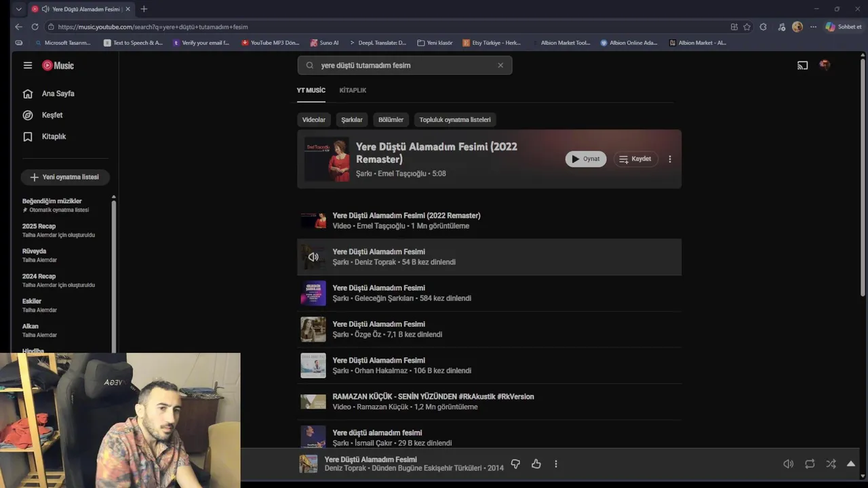Like the currently playing song
The image size is (868, 488).
(x=536, y=464)
